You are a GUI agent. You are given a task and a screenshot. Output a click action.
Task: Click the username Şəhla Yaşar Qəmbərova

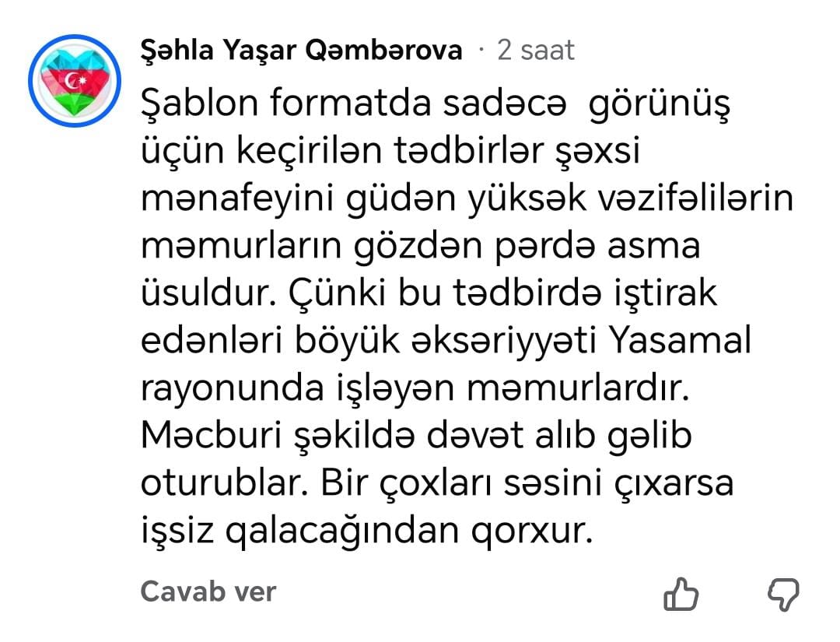click(300, 51)
